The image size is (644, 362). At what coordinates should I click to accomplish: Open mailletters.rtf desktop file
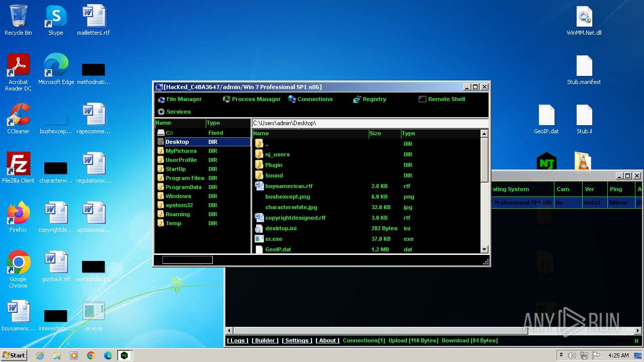pyautogui.click(x=94, y=20)
